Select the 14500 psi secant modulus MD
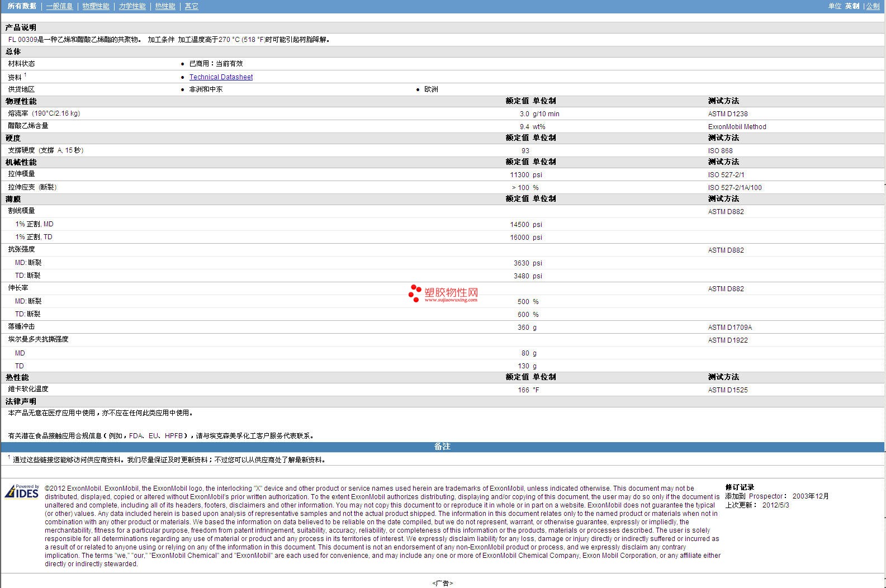This screenshot has width=886, height=588. point(526,225)
